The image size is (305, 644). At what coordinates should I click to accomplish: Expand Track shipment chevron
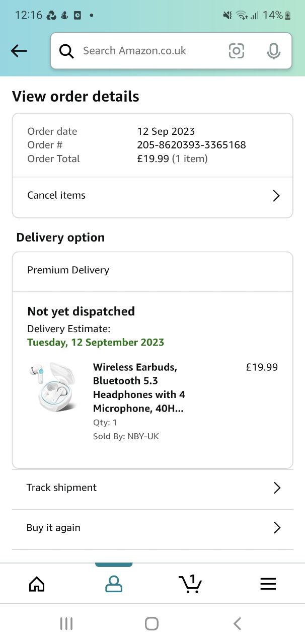pyautogui.click(x=276, y=488)
